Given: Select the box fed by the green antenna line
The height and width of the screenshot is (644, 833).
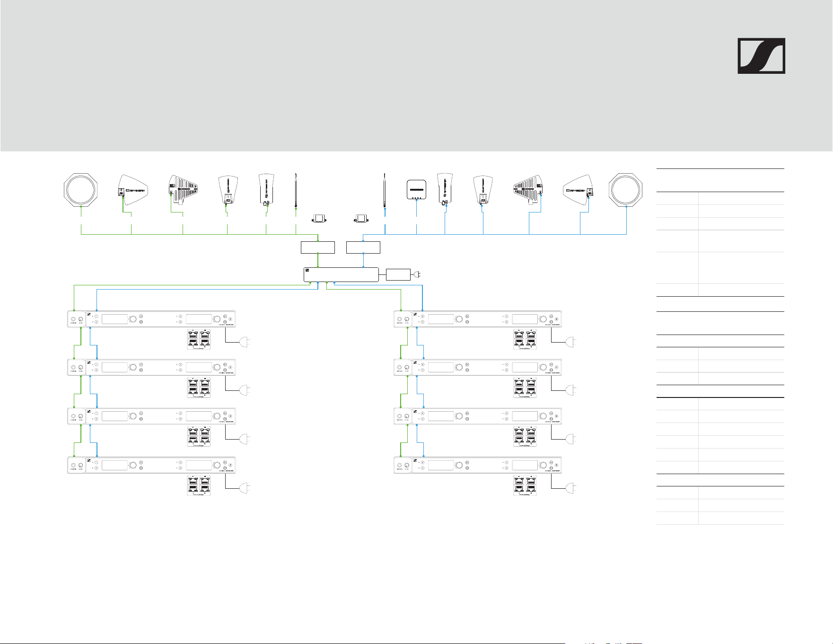Looking at the screenshot, I should 318,247.
